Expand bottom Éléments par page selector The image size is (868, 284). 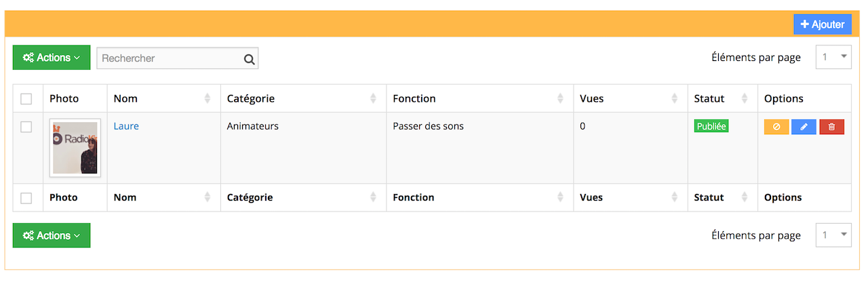(833, 235)
